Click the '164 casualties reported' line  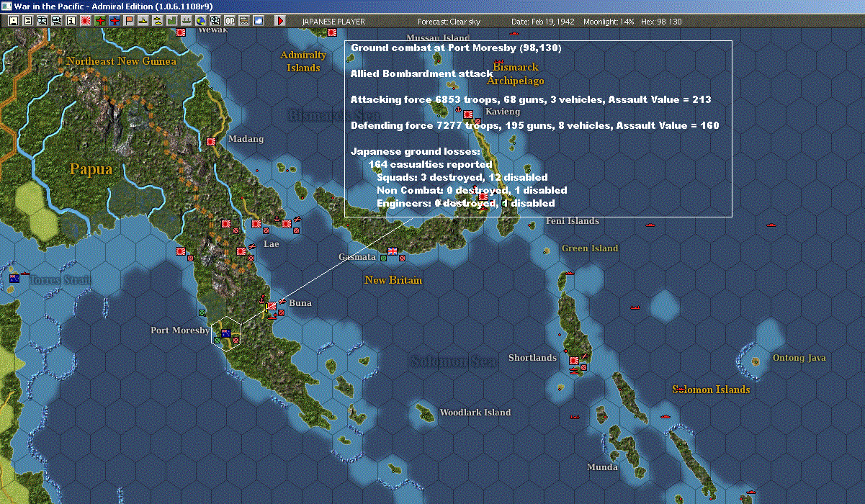tap(430, 164)
